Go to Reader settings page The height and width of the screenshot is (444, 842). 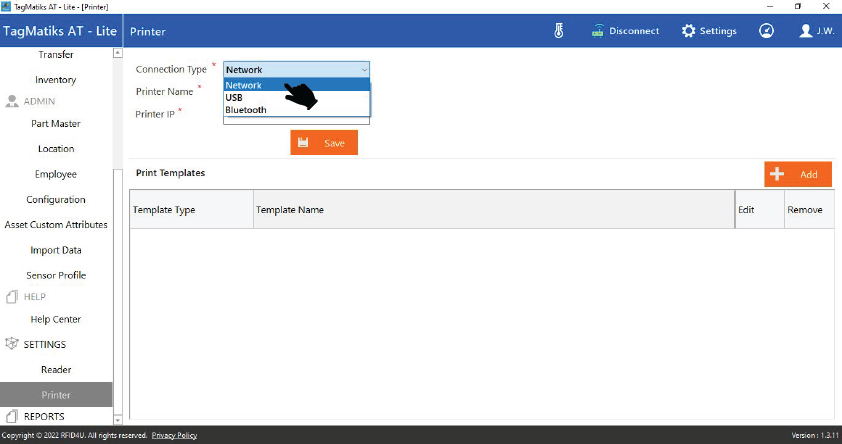click(x=56, y=370)
